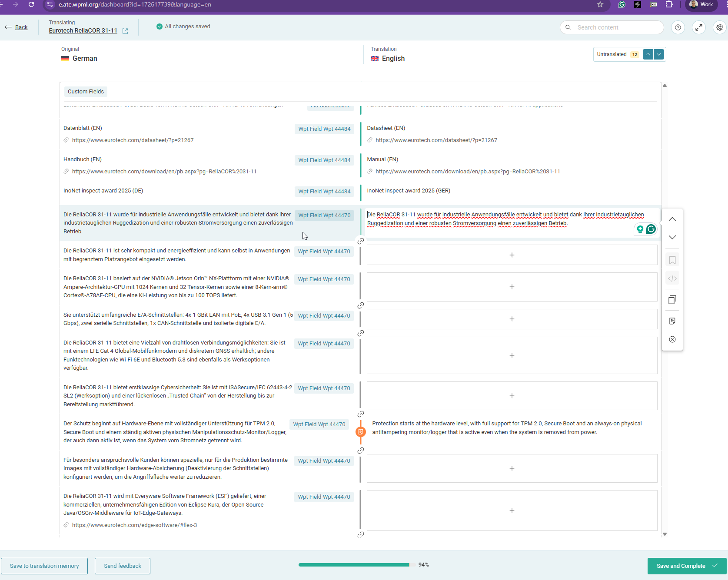Image resolution: width=728 pixels, height=580 pixels.
Task: Click the Send feedback button
Action: (123, 566)
